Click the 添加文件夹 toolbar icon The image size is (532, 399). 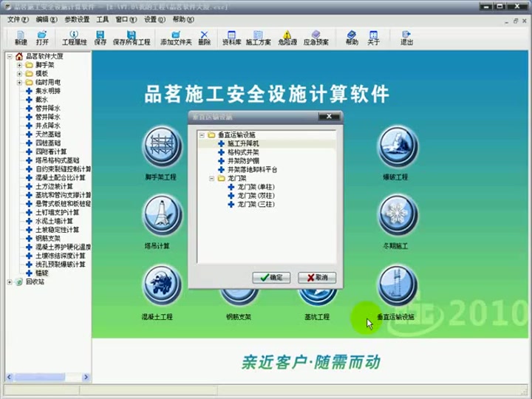pyautogui.click(x=176, y=37)
